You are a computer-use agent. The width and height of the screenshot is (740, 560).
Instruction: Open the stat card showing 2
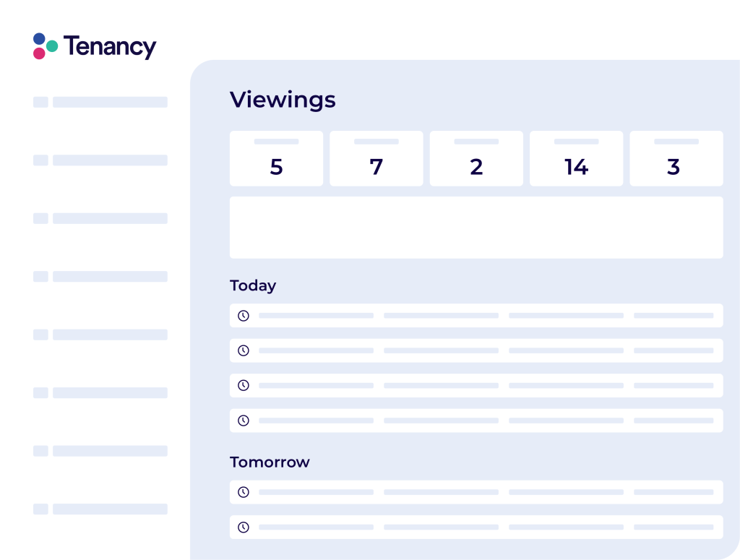click(476, 158)
